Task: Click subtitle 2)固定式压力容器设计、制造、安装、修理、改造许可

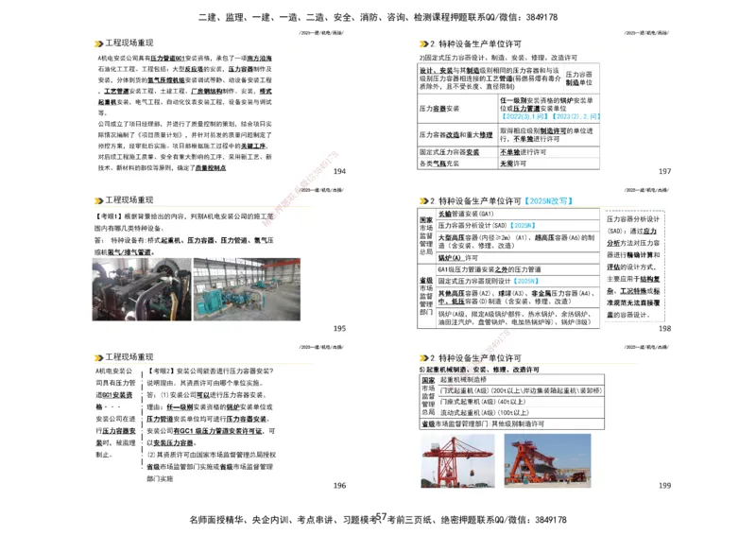Action: pos(498,58)
